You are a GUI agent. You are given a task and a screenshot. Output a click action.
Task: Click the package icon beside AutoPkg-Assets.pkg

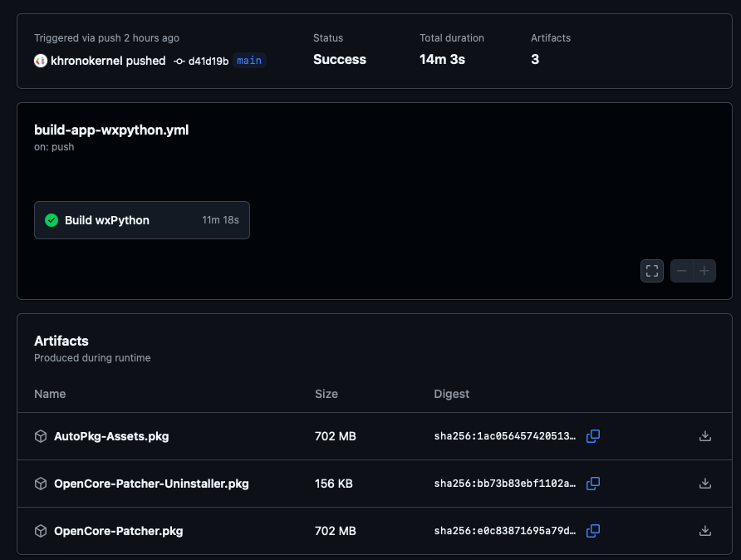[x=41, y=436]
